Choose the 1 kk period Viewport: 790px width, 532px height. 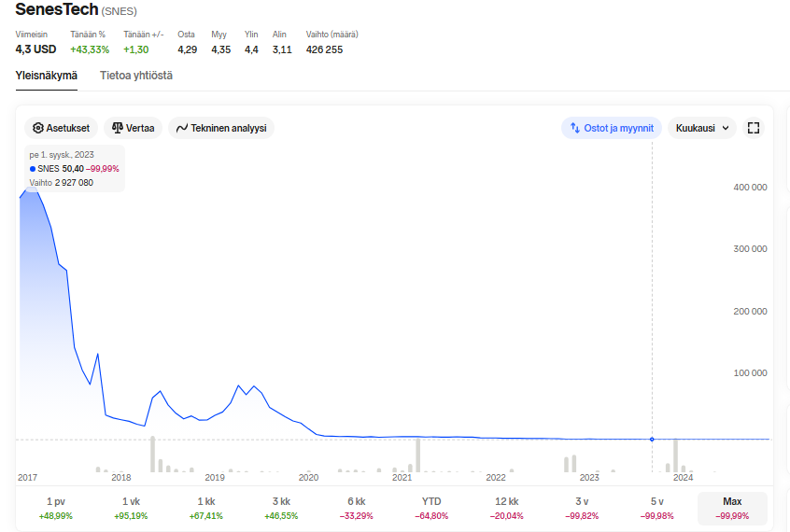pyautogui.click(x=206, y=508)
